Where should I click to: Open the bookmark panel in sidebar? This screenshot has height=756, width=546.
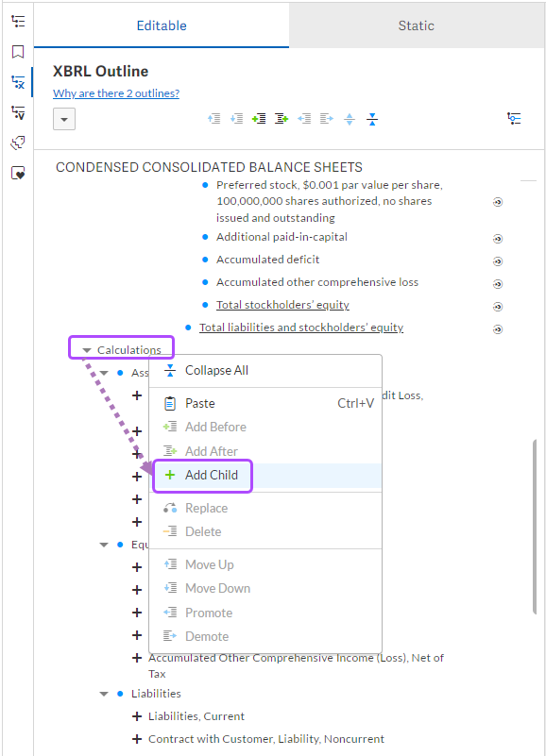tap(18, 52)
